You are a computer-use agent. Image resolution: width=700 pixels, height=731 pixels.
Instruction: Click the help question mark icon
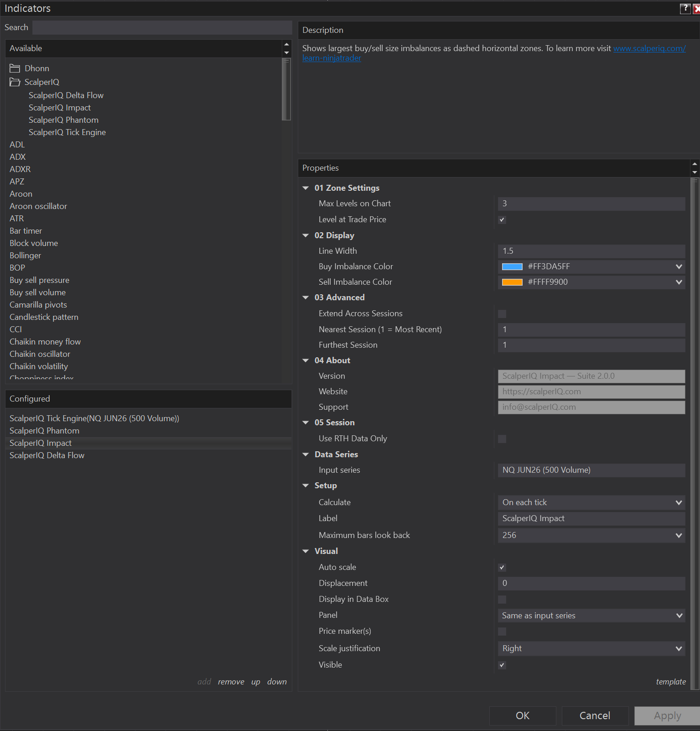[685, 8]
